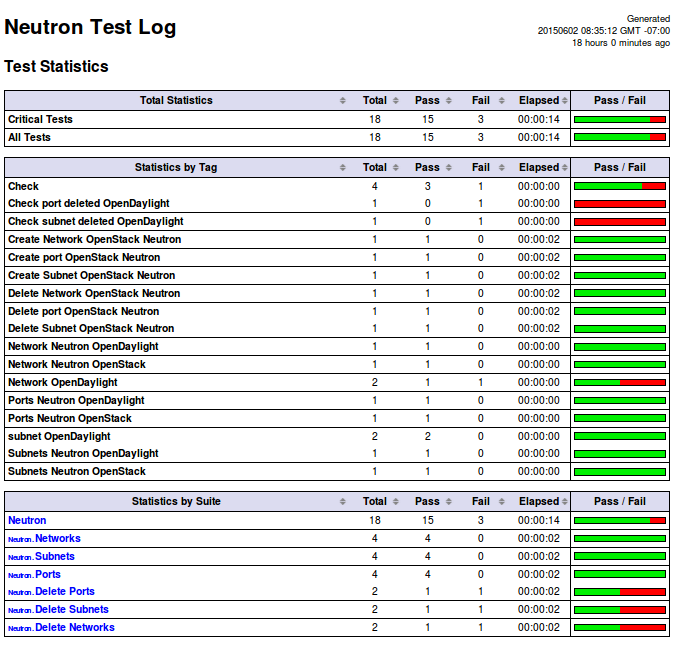Image resolution: width=677 pixels, height=647 pixels.
Task: Click sort arrows beside Total Statistics header
Action: (x=343, y=101)
